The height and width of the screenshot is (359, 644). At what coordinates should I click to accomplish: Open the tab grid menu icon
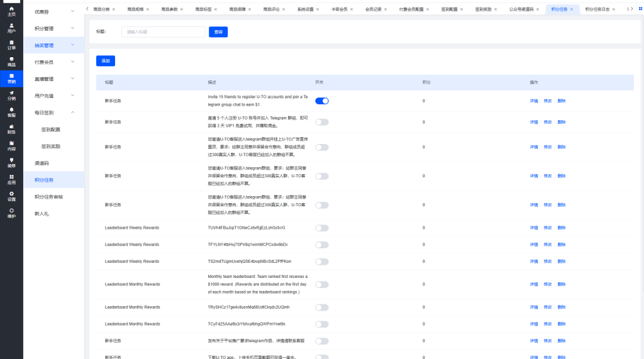pyautogui.click(x=640, y=9)
